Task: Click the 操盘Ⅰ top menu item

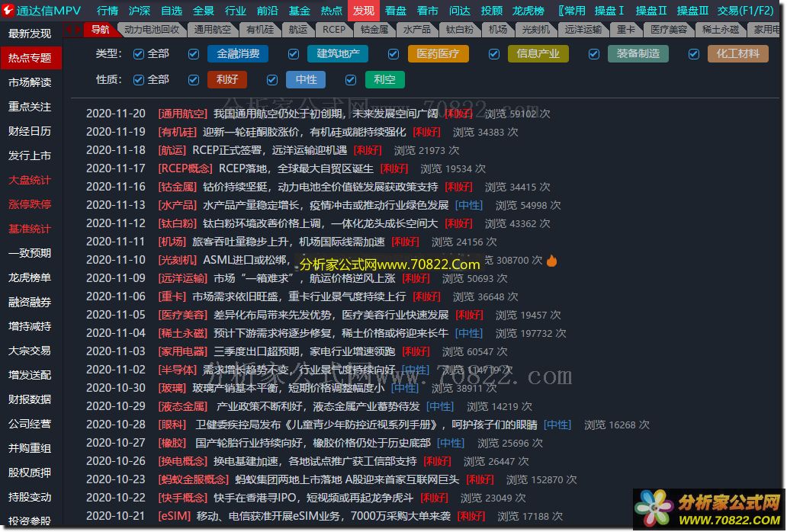Action: (x=609, y=10)
